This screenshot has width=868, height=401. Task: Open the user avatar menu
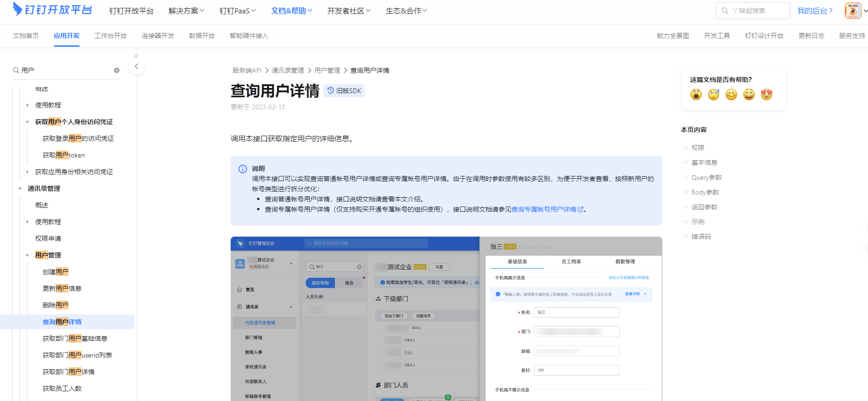pyautogui.click(x=853, y=11)
